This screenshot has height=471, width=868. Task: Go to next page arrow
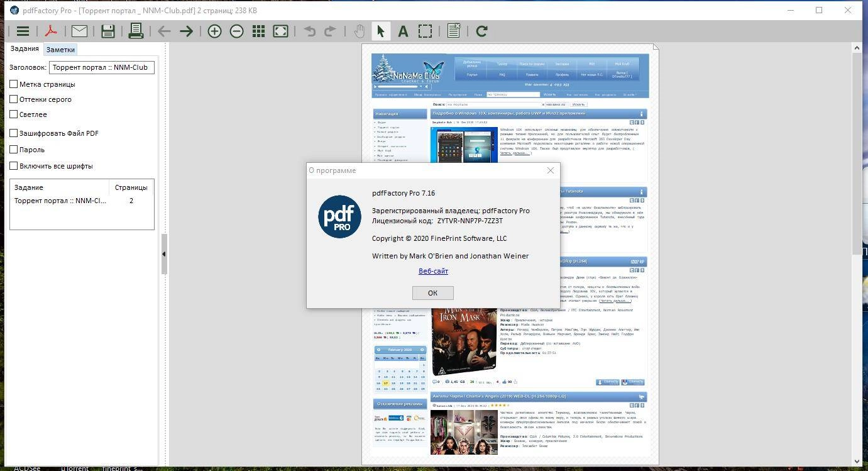[x=186, y=31]
